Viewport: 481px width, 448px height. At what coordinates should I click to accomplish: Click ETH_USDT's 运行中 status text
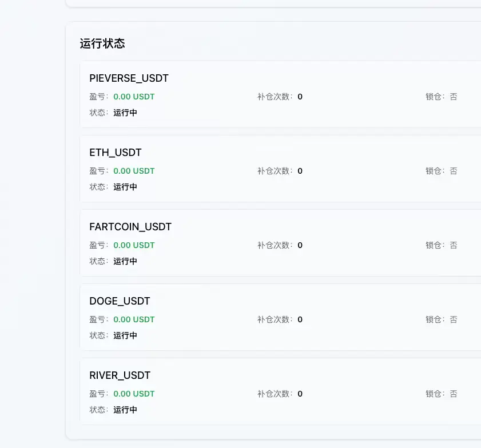[125, 187]
